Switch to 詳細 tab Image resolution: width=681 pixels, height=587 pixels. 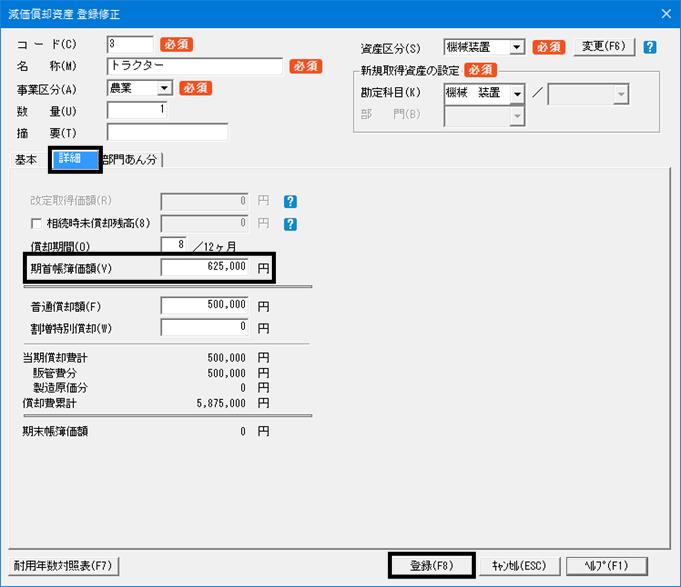(x=75, y=159)
